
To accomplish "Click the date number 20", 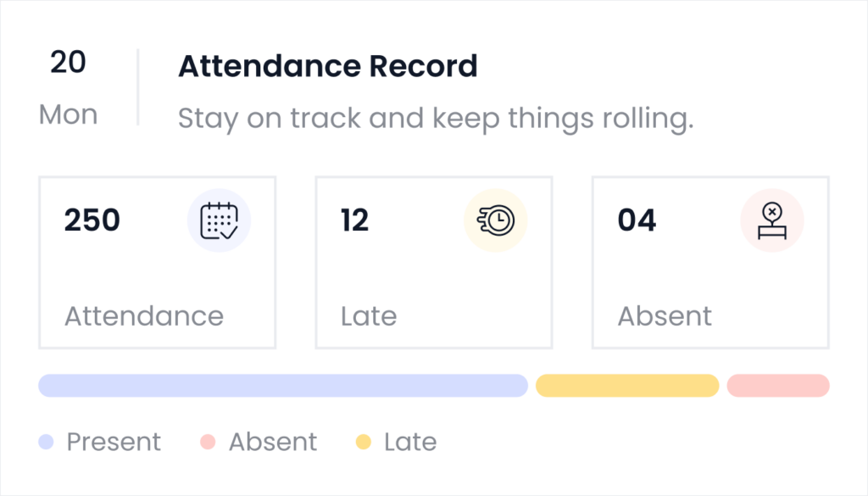I will pyautogui.click(x=68, y=63).
